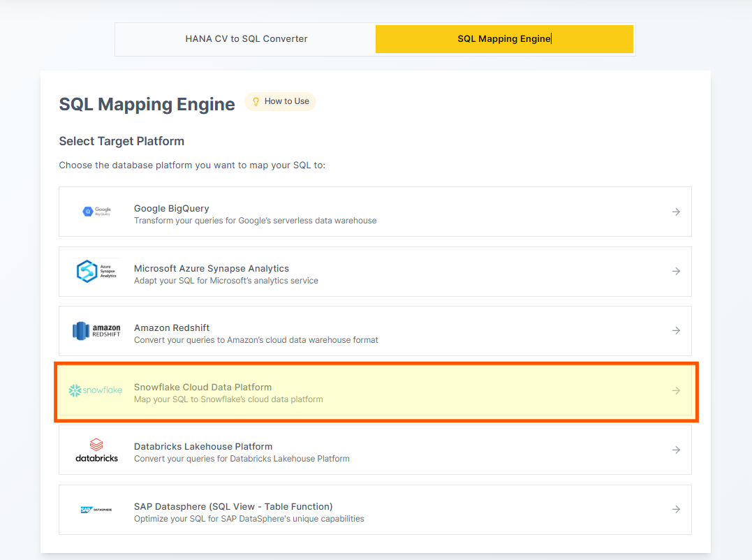This screenshot has height=560, width=752.
Task: Click arrow on Snowflake Cloud Data Platform row
Action: click(676, 390)
